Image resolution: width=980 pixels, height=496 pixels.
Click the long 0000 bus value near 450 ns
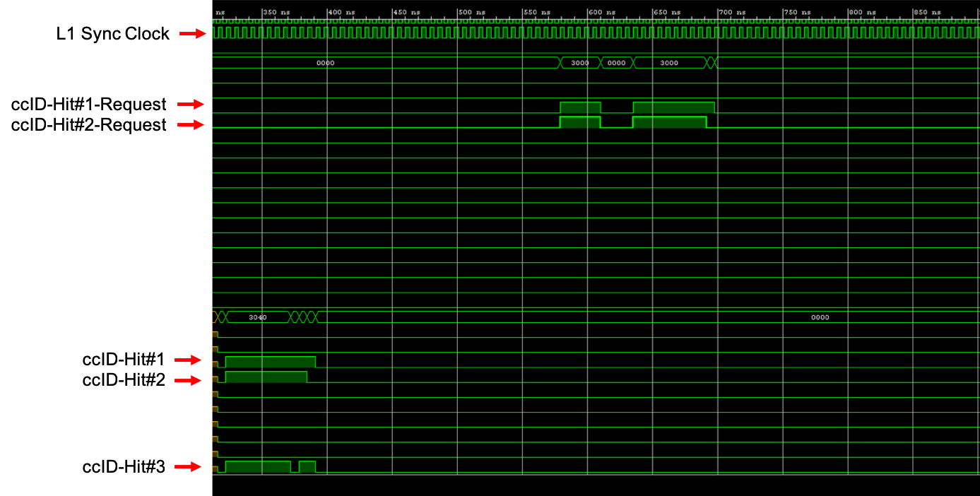325,63
